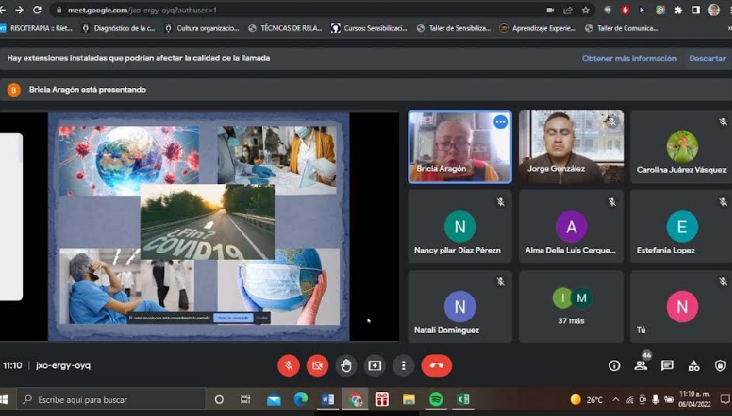
Task: Raise hand in the meeting
Action: (x=346, y=366)
